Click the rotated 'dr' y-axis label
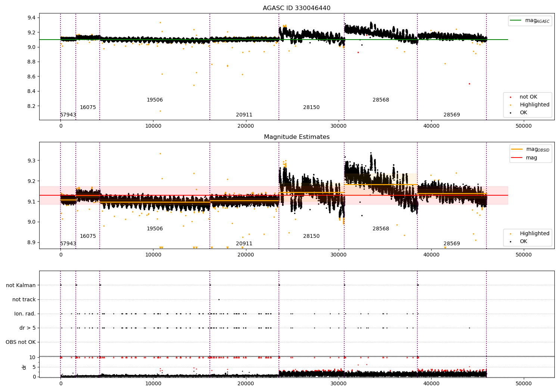Viewport: 560px width, 392px height. click(x=24, y=367)
